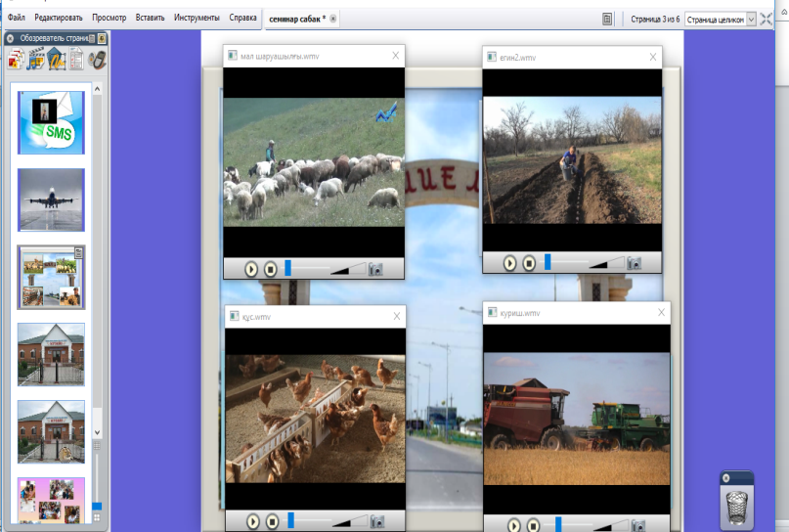Select the building with tiger page thumbnail
This screenshot has height=532, width=789.
pos(51,432)
